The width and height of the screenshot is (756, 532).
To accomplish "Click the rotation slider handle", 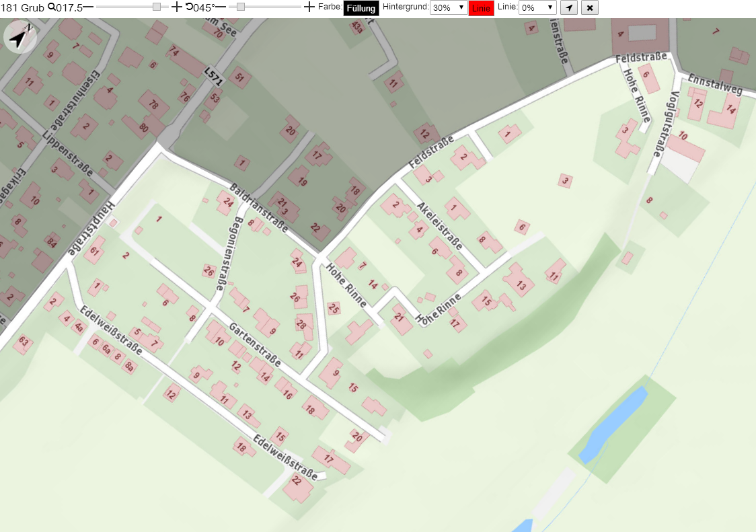I will 241,7.
